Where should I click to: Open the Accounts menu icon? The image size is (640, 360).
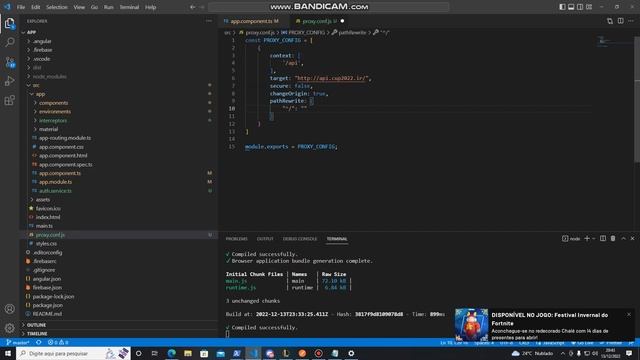(9, 309)
